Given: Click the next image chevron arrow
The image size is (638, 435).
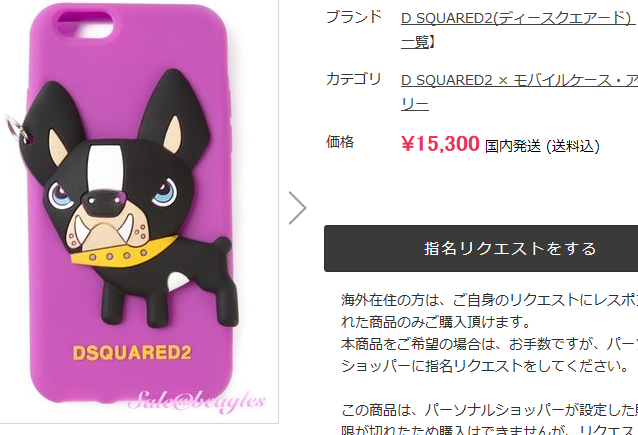Looking at the screenshot, I should [x=297, y=208].
